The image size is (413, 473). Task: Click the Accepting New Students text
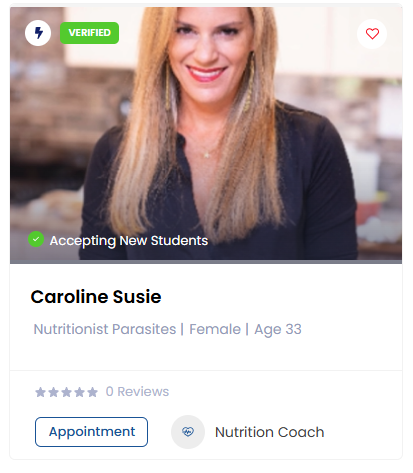(129, 241)
